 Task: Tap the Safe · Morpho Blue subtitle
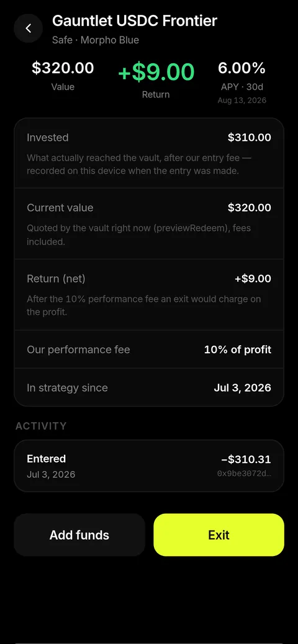[96, 40]
